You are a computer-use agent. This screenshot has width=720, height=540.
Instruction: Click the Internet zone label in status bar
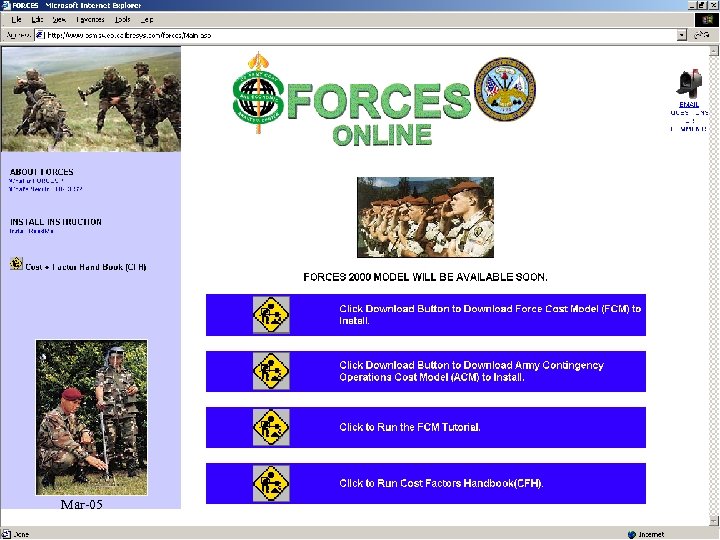[651, 534]
